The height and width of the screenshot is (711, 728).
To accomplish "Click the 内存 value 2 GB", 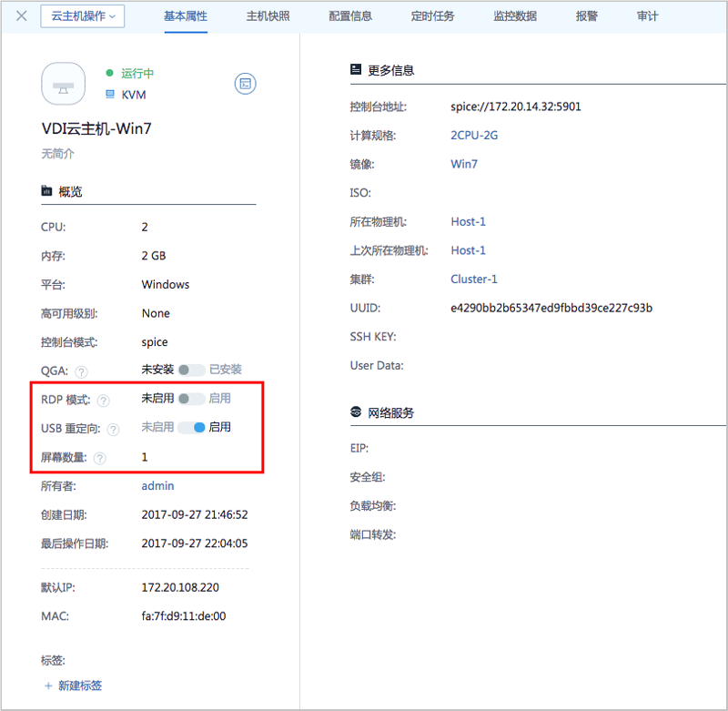I will pyautogui.click(x=153, y=256).
